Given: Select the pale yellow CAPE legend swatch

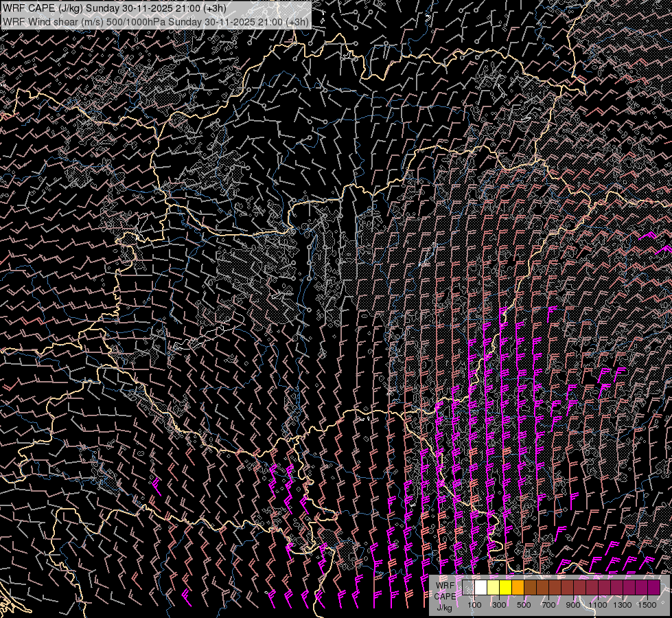Looking at the screenshot, I should (493, 588).
